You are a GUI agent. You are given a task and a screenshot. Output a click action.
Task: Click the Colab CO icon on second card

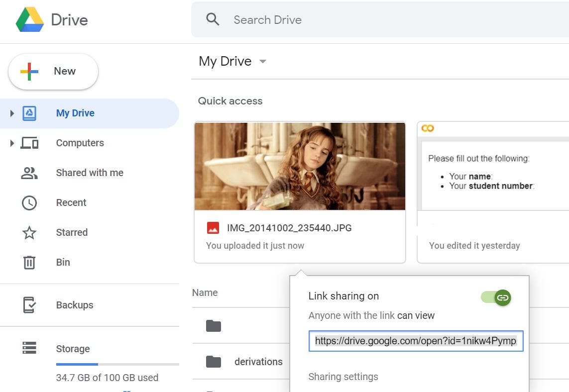tap(428, 128)
